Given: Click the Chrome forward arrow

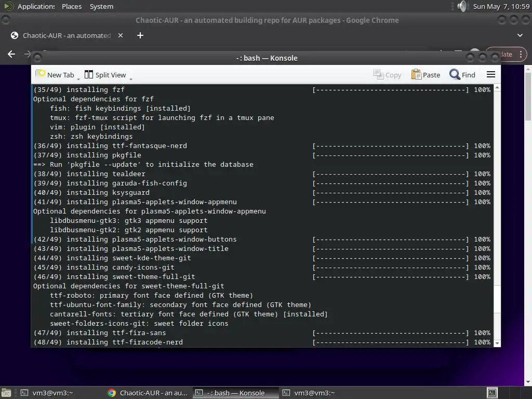Looking at the screenshot, I should 28,54.
